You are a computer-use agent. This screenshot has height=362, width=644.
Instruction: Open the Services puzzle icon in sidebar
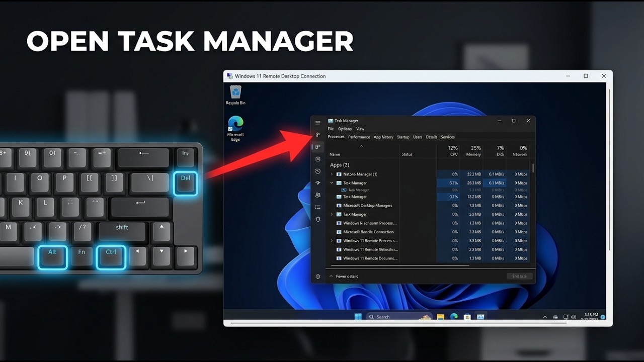tap(317, 220)
